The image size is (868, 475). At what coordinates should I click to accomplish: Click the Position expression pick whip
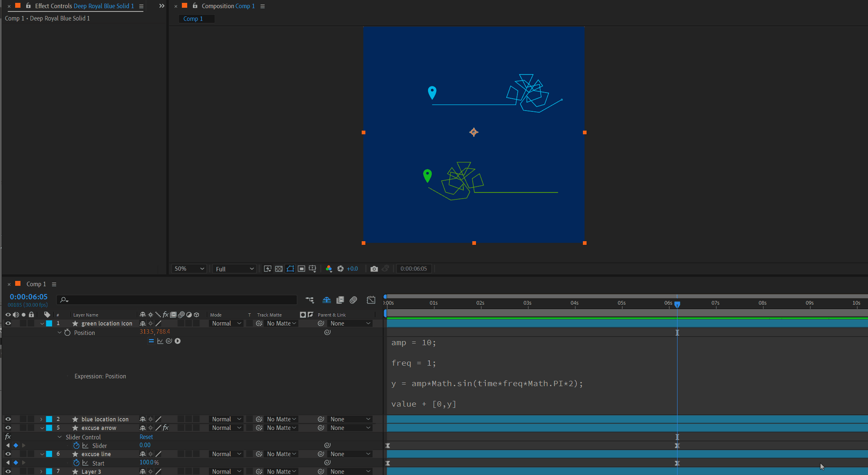pyautogui.click(x=169, y=341)
